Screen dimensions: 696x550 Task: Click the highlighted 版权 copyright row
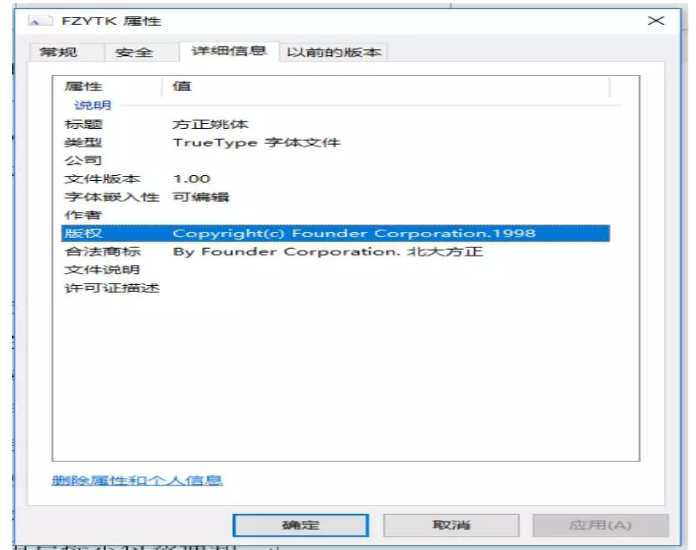tap(330, 233)
